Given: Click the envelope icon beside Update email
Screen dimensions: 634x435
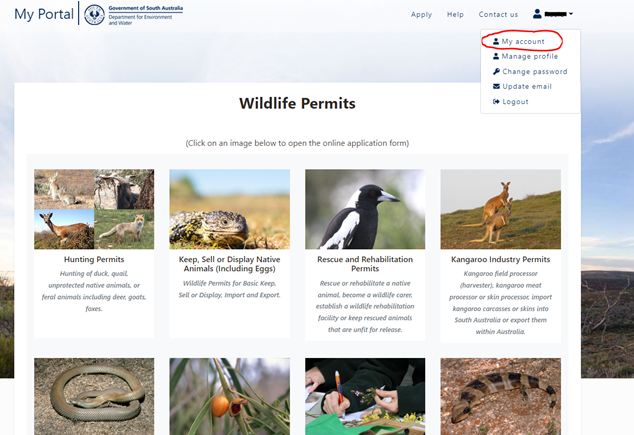Looking at the screenshot, I should (495, 87).
